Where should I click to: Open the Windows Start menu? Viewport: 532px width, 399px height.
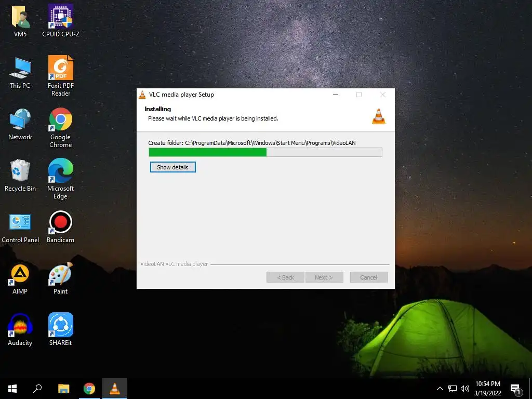[x=12, y=389]
